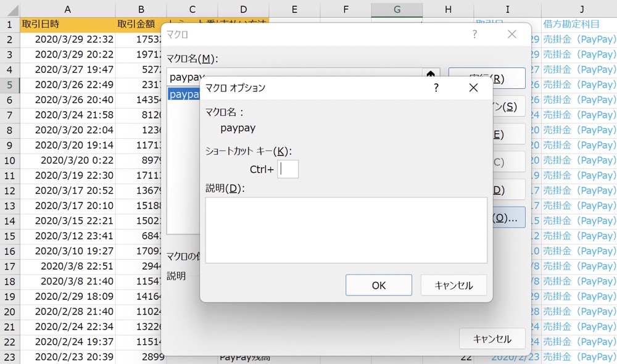Image resolution: width=617 pixels, height=364 pixels.
Task: Click OK in Macro Options dialog
Action: [379, 285]
